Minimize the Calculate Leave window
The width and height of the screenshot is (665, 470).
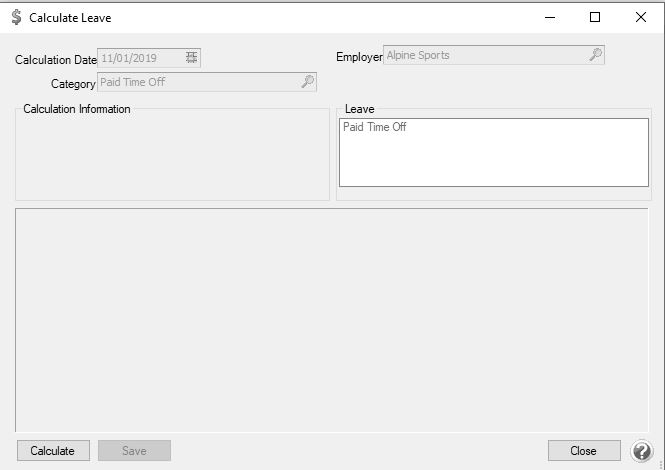click(549, 17)
